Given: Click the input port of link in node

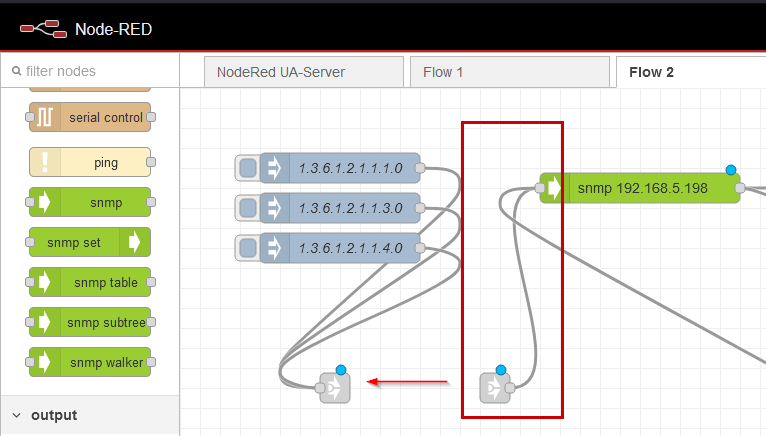Looking at the screenshot, I should 320,388.
